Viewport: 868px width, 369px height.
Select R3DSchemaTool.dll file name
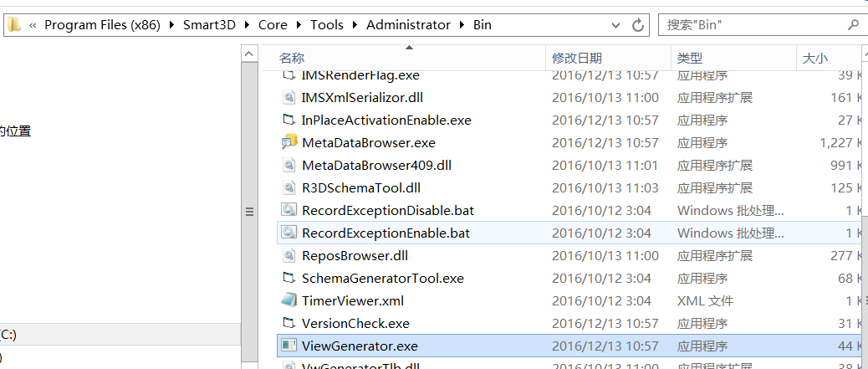point(361,187)
